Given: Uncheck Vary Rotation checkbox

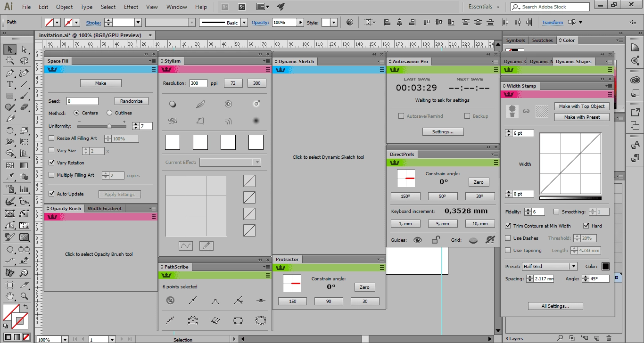Looking at the screenshot, I should coord(52,163).
